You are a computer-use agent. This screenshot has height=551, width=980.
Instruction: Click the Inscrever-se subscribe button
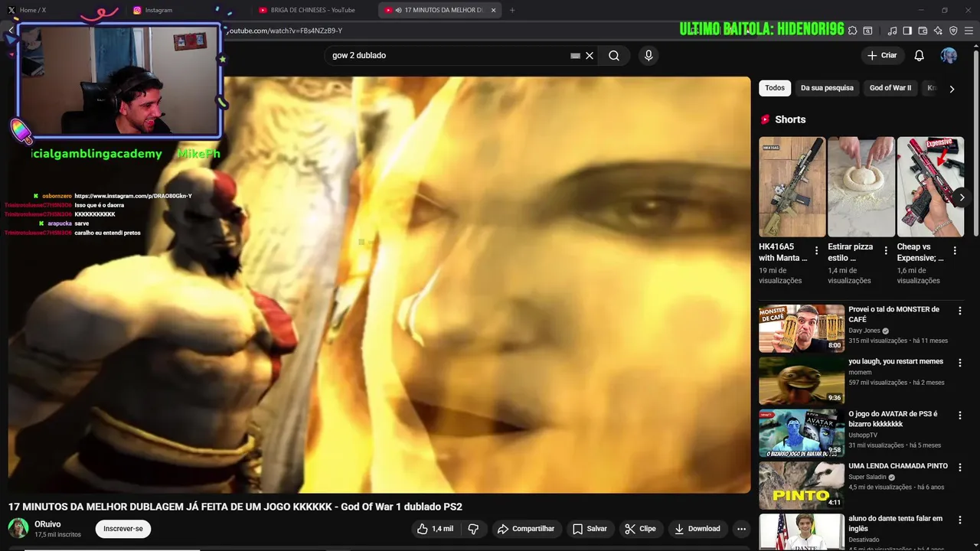tap(123, 529)
